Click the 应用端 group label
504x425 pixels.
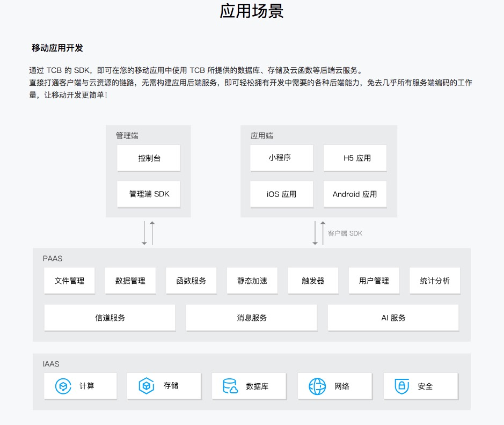pos(261,136)
